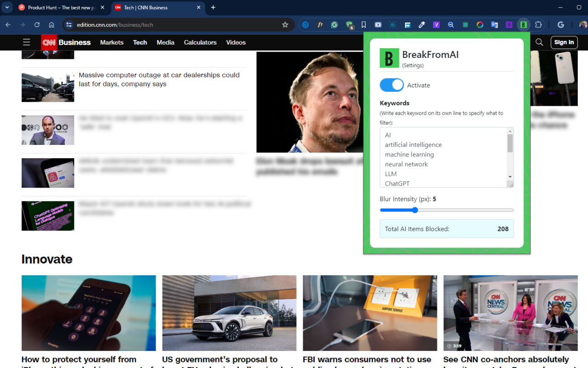Screen dimensions: 588x368
Task: Click the green shield extension with badge 6
Action: 350,25
